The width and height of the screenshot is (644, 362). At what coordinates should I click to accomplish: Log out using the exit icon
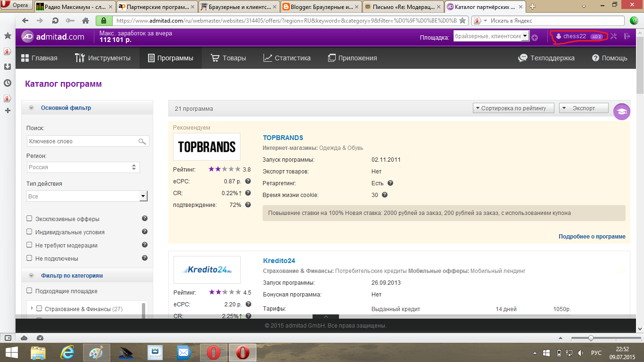(x=627, y=36)
